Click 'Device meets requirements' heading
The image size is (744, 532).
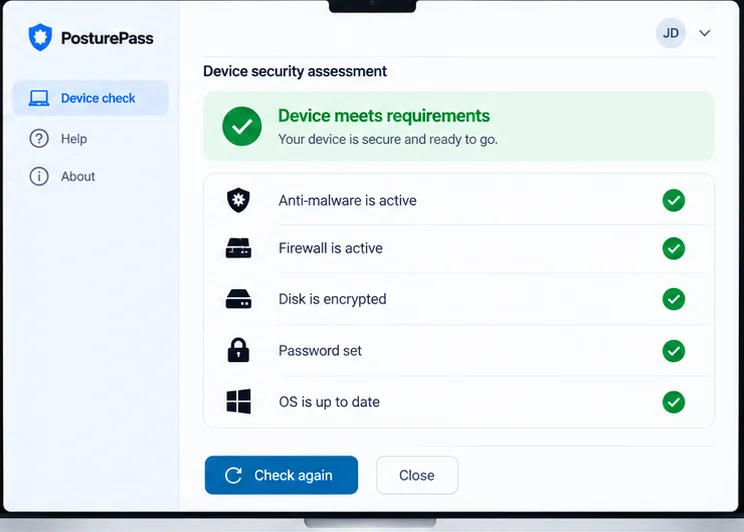pos(384,116)
